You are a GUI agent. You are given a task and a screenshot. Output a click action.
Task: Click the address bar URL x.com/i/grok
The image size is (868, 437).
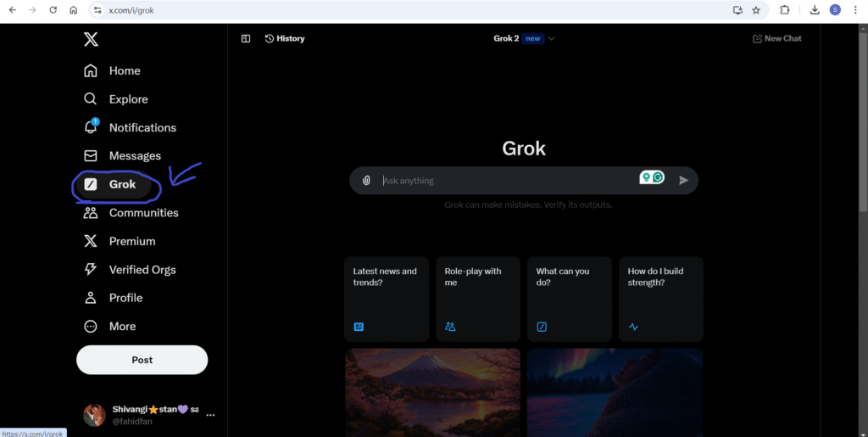[131, 10]
